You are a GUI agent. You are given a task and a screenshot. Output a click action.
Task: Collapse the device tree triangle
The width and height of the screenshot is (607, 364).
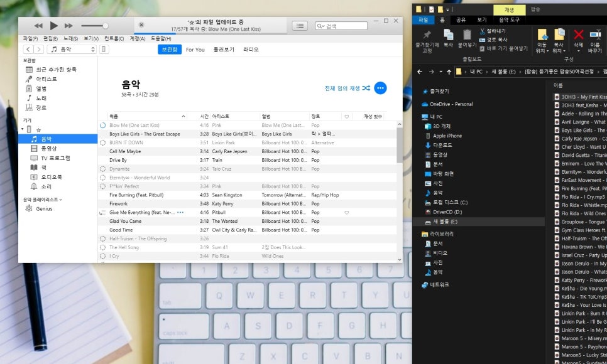click(23, 129)
